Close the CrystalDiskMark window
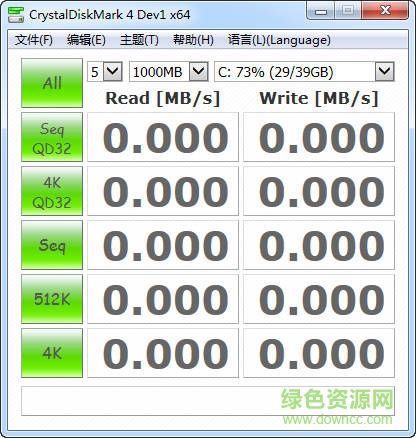This screenshot has width=416, height=438. (385, 11)
